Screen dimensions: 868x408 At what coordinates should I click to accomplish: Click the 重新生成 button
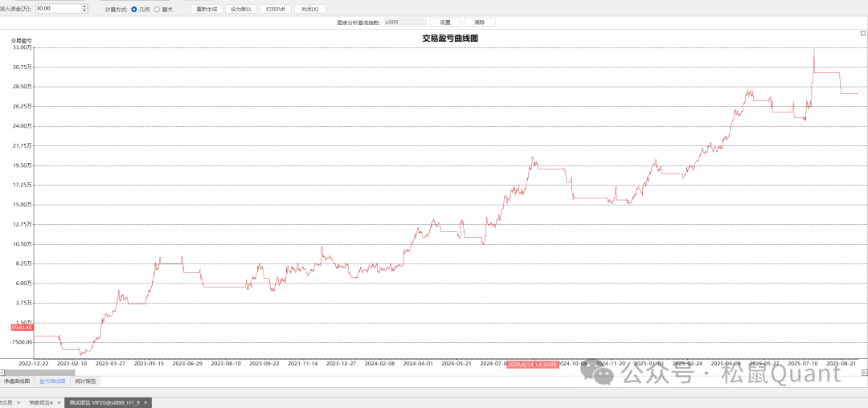click(x=207, y=9)
